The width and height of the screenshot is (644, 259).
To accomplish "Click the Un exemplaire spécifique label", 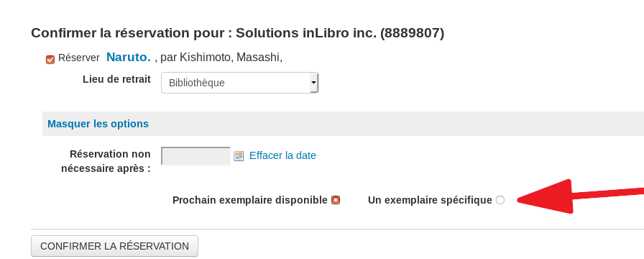I will point(430,200).
